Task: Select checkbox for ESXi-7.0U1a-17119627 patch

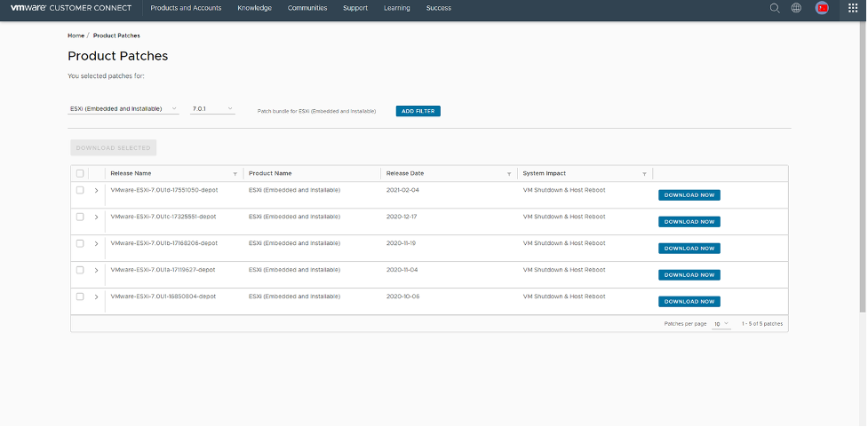Action: (80, 270)
